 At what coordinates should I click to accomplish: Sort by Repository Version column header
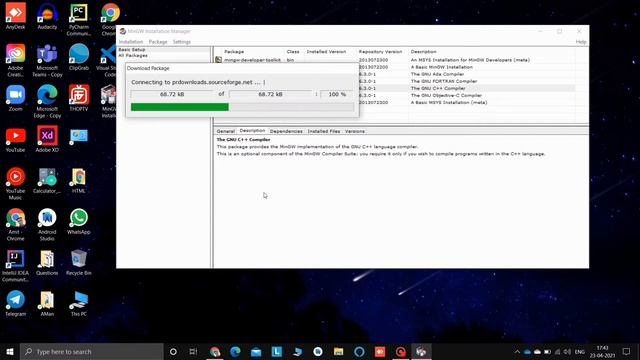point(380,52)
